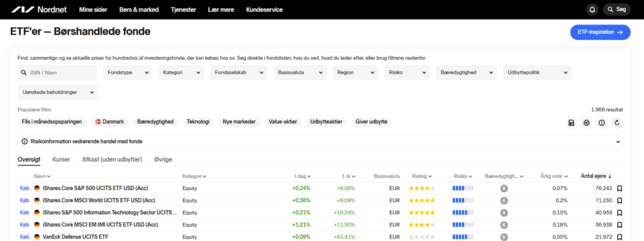Open the Fondstype dropdown
The width and height of the screenshot is (644, 241).
128,72
